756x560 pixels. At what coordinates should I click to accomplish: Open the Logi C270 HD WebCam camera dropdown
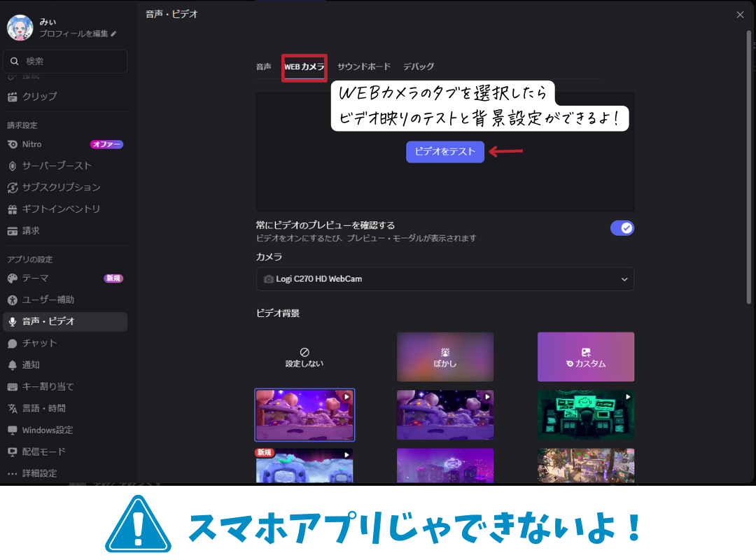(x=445, y=279)
